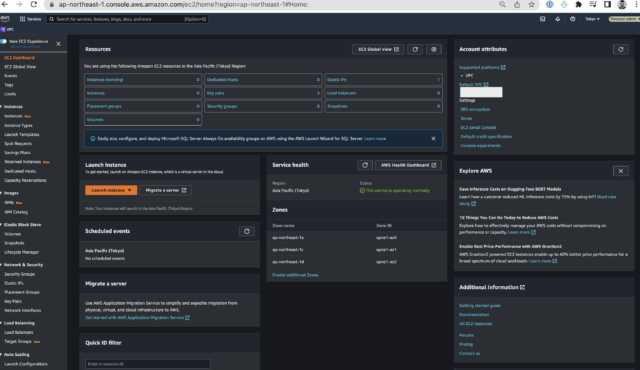Screen dimensions: 640x370
Task: Open the AWS notifications bell
Action: 558,19
